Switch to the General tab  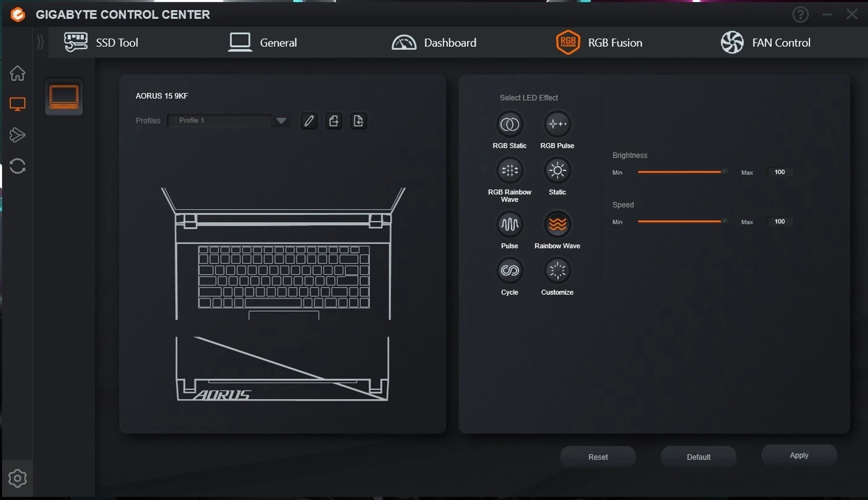click(262, 42)
